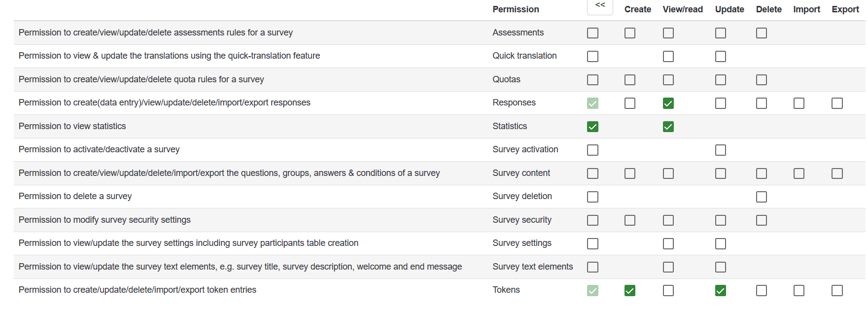
Task: Allow Survey deletion delete permission
Action: click(x=762, y=197)
